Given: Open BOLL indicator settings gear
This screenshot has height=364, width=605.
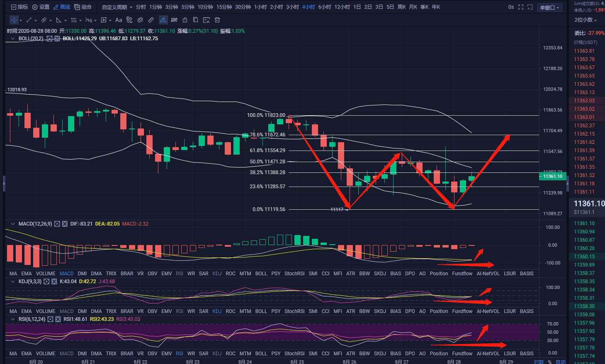Looking at the screenshot, I should tap(49, 39).
